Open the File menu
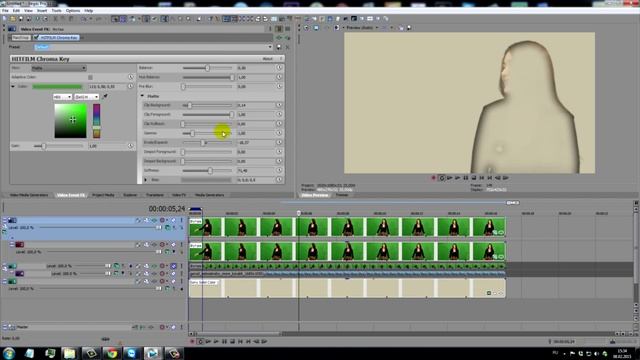Viewport: 640px width, 360px height. (5, 11)
